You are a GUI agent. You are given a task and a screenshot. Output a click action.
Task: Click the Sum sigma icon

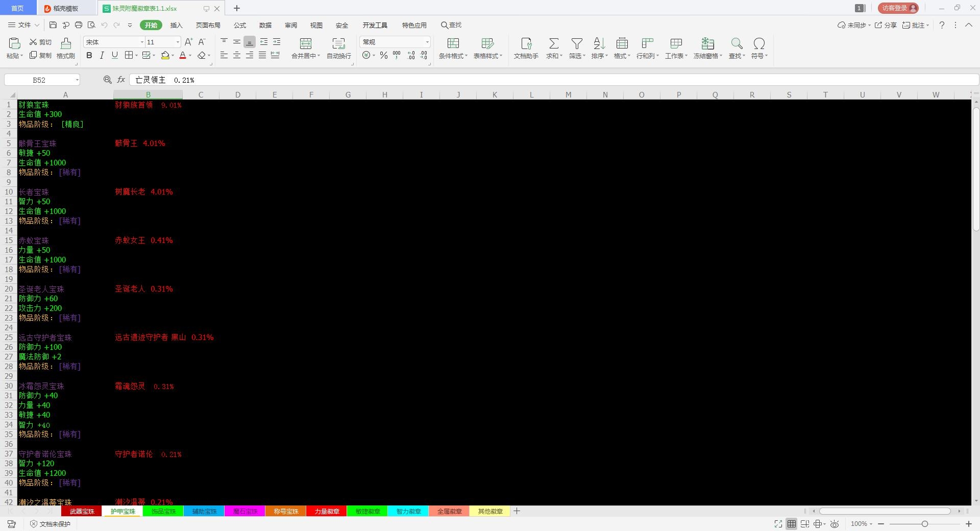(x=553, y=43)
